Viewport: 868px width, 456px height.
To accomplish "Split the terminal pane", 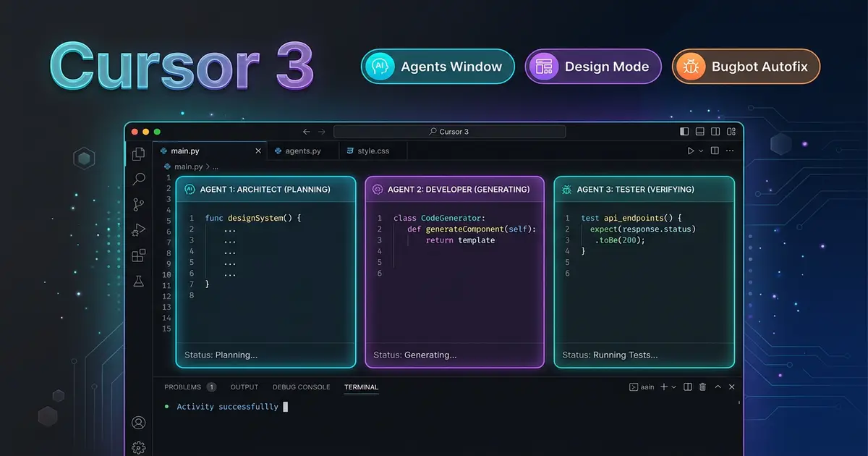I will (x=688, y=387).
